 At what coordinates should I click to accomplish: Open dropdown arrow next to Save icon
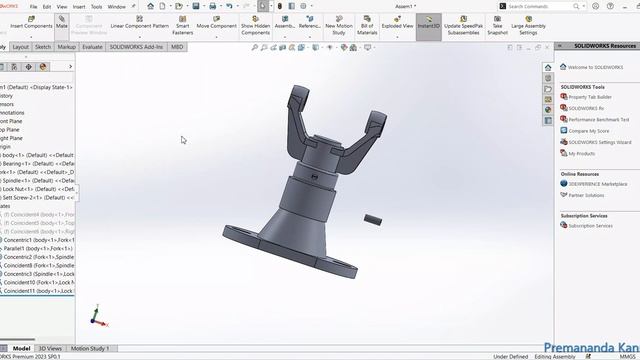204,6
